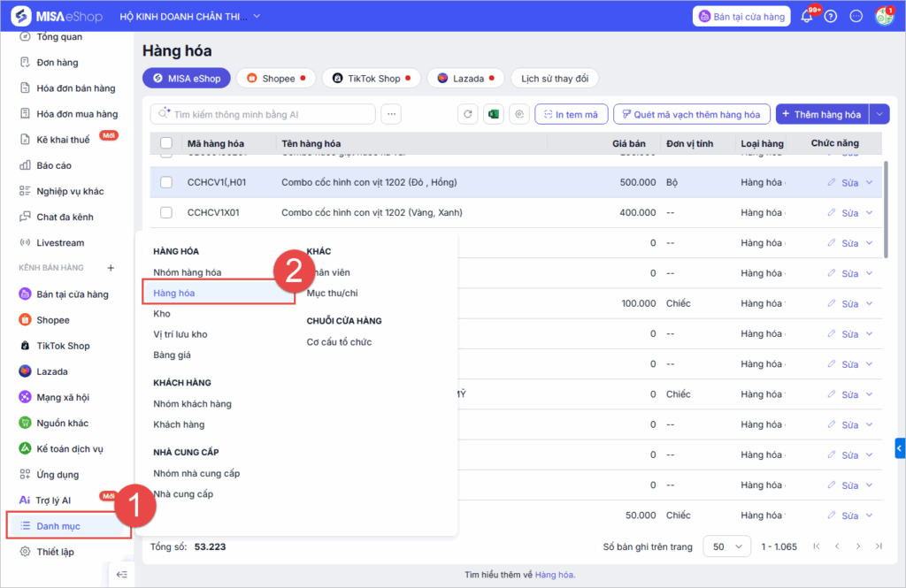Click the help question mark icon
Screen dimensions: 906x588
pyautogui.click(x=830, y=17)
